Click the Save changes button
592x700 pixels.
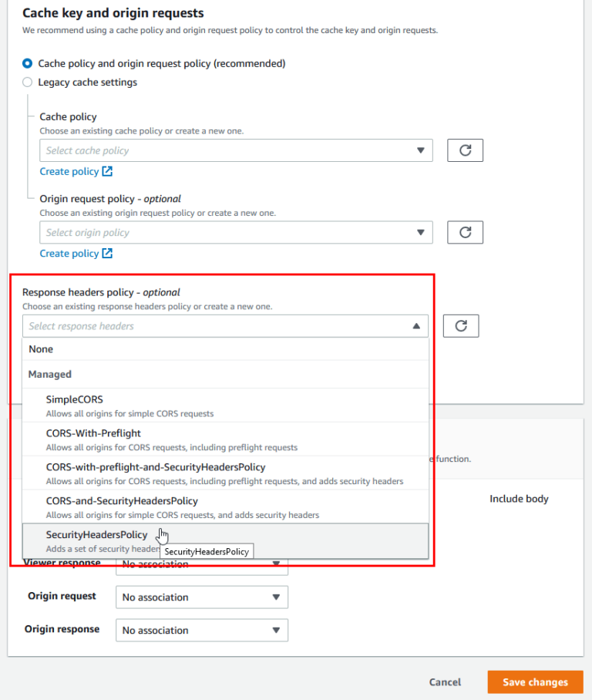(535, 682)
